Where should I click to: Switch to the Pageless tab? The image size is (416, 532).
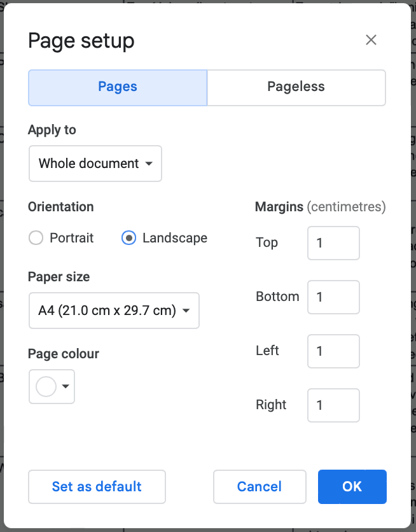coord(296,87)
